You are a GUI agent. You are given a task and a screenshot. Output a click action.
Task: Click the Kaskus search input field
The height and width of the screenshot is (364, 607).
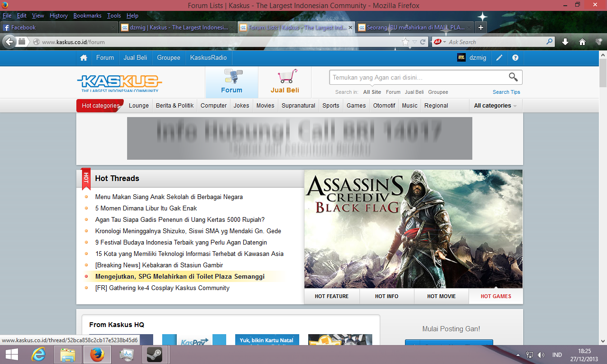point(419,77)
